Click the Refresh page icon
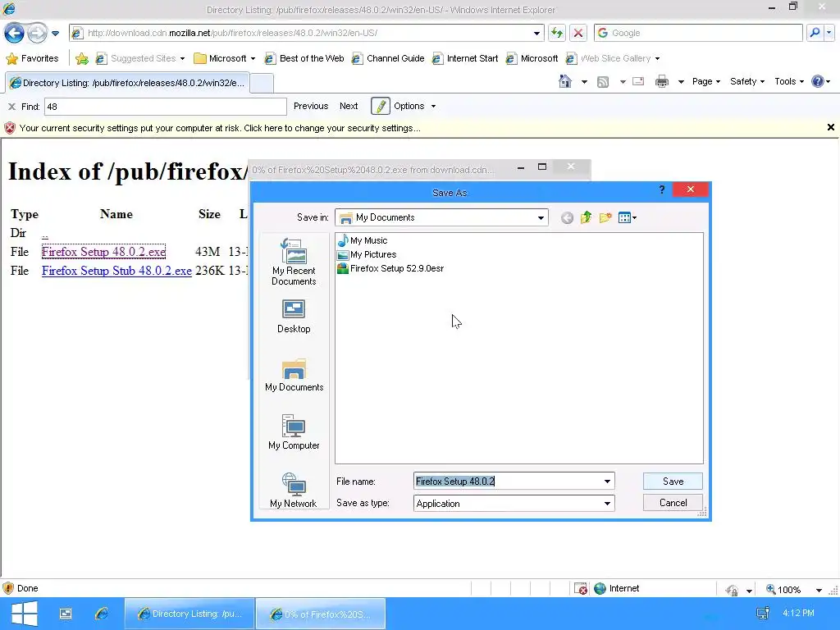Image resolution: width=840 pixels, height=630 pixels. click(557, 33)
